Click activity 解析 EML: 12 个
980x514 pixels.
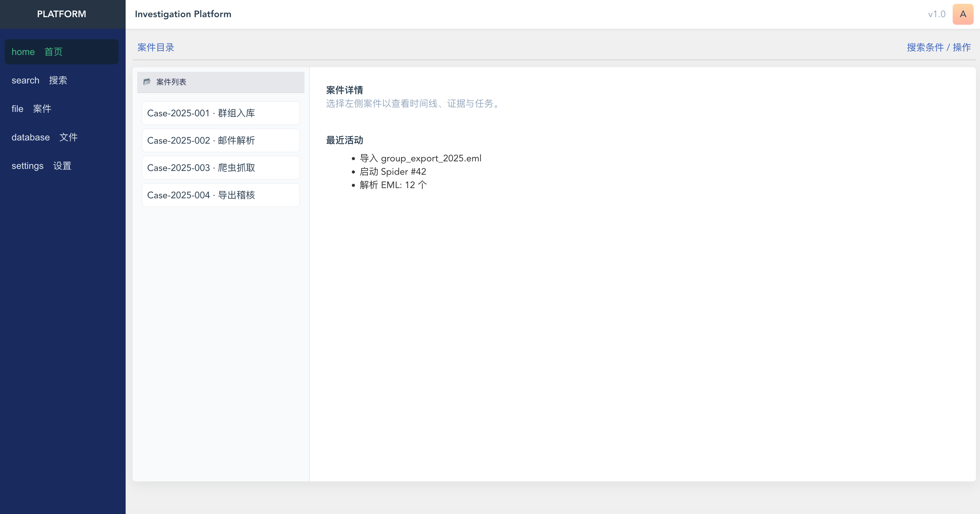393,185
